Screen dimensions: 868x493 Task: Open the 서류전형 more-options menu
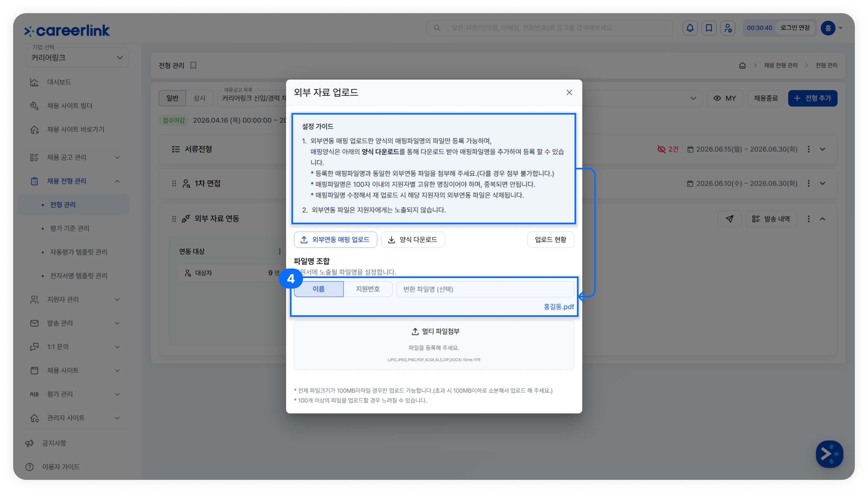(x=808, y=149)
